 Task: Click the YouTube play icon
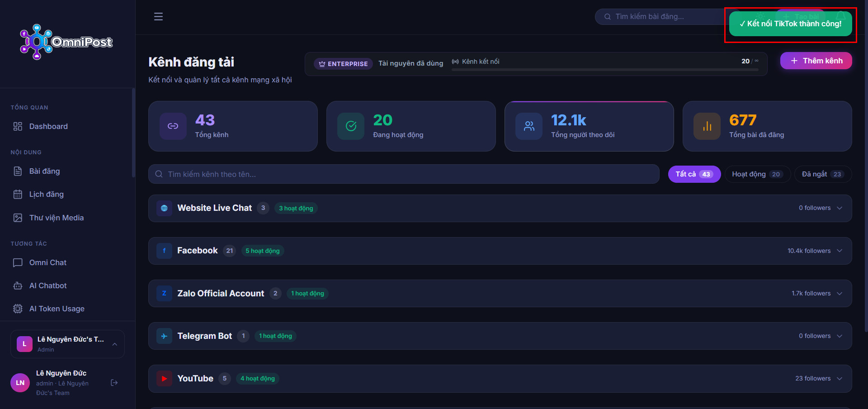tap(164, 378)
